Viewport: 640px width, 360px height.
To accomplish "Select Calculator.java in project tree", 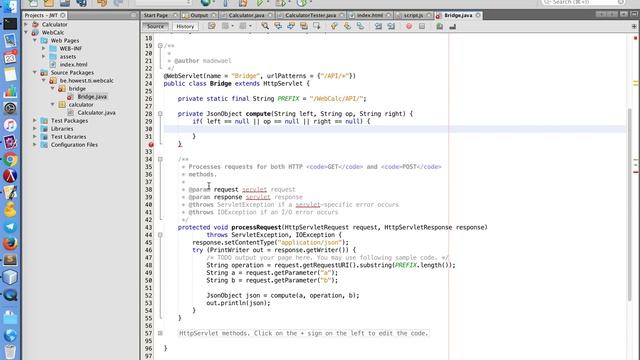I will [96, 113].
